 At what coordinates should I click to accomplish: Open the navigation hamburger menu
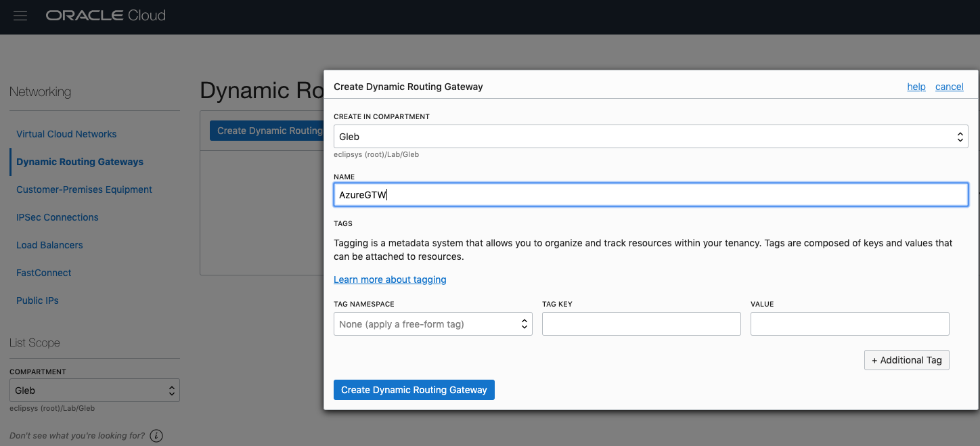coord(20,16)
